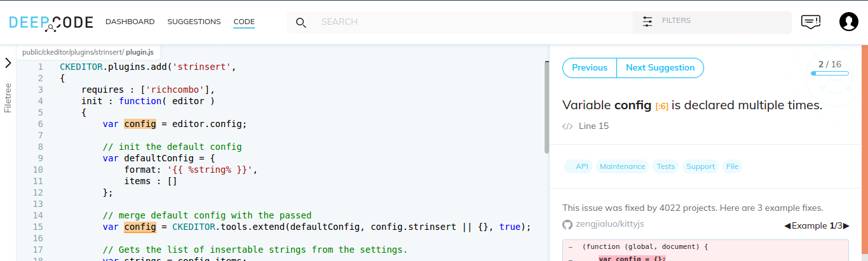Click highlighted config on line 15
Screen dimensions: 868x261
point(140,227)
